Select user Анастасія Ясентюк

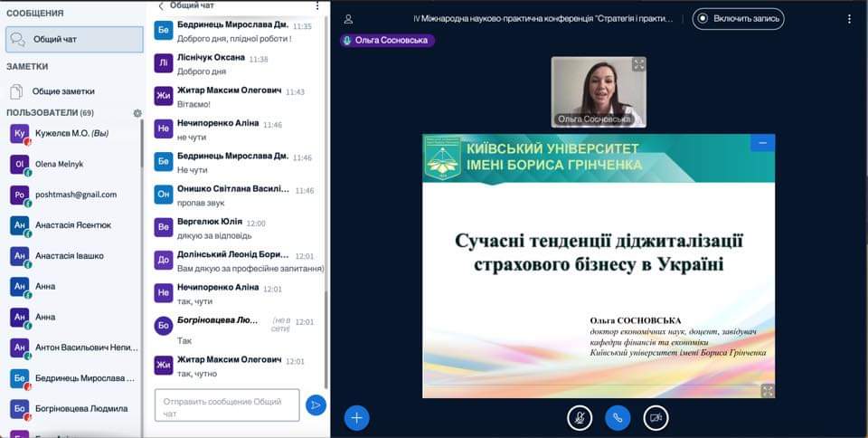click(x=72, y=225)
